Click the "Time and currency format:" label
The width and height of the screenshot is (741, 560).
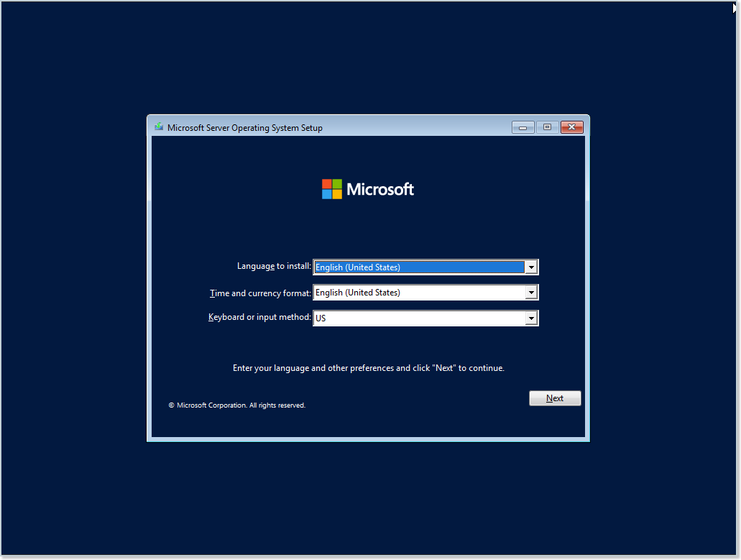(260, 293)
